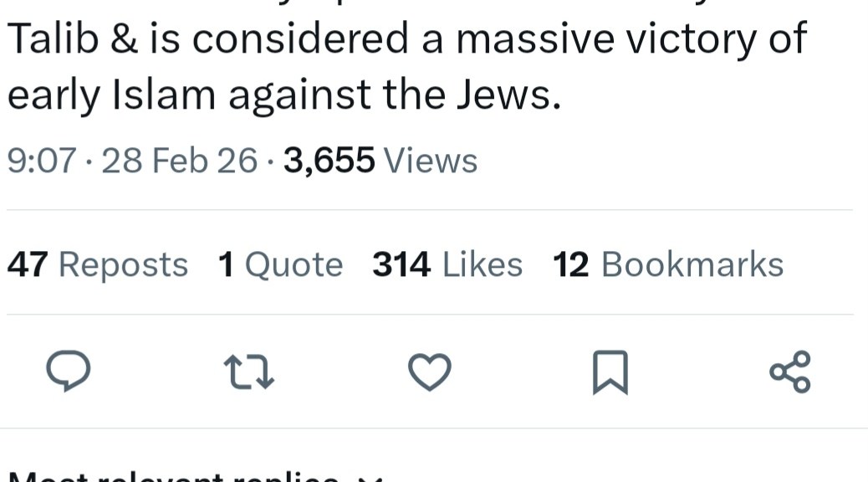Viewport: 868px width, 482px height.
Task: View the 1 Quote post
Action: point(280,264)
